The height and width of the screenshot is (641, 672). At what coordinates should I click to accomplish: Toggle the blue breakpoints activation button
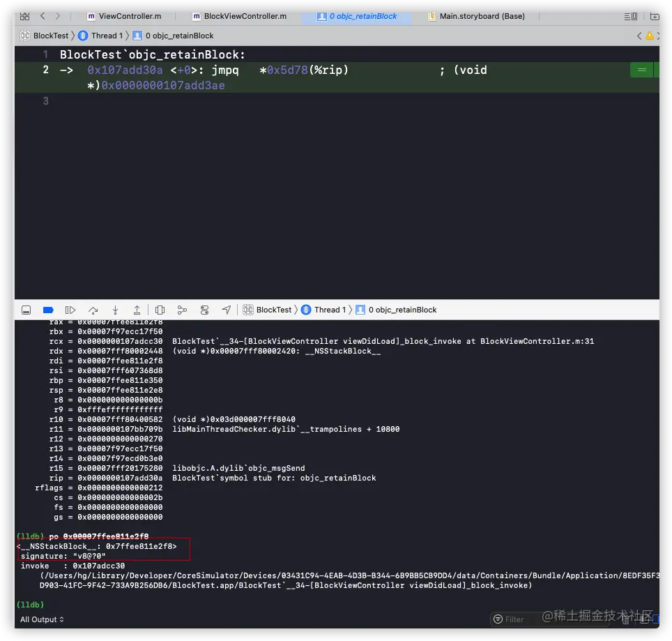[48, 310]
